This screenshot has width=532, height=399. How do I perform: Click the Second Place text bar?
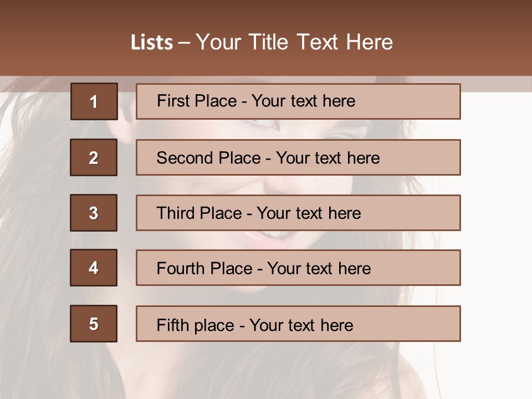298,157
